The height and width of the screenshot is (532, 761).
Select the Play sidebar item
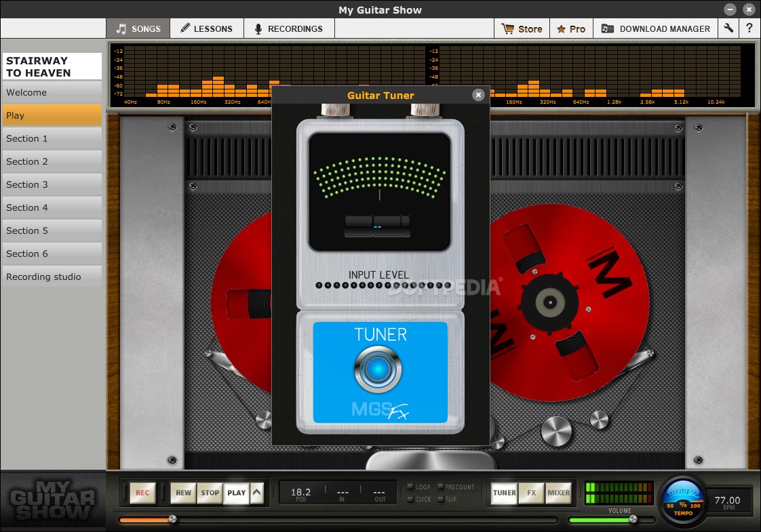[x=52, y=115]
